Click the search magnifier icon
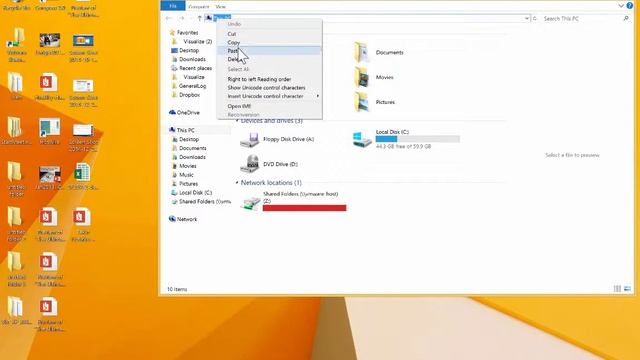Screen dimensions: 640x360 pos(626,18)
